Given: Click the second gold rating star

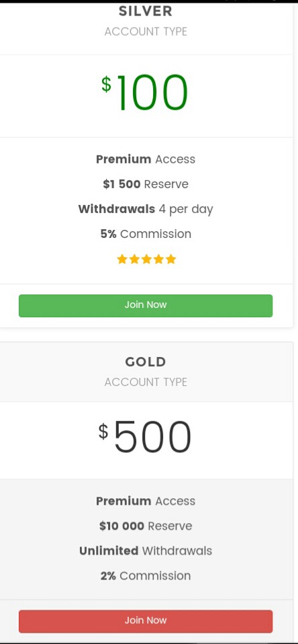Looking at the screenshot, I should coord(134,259).
